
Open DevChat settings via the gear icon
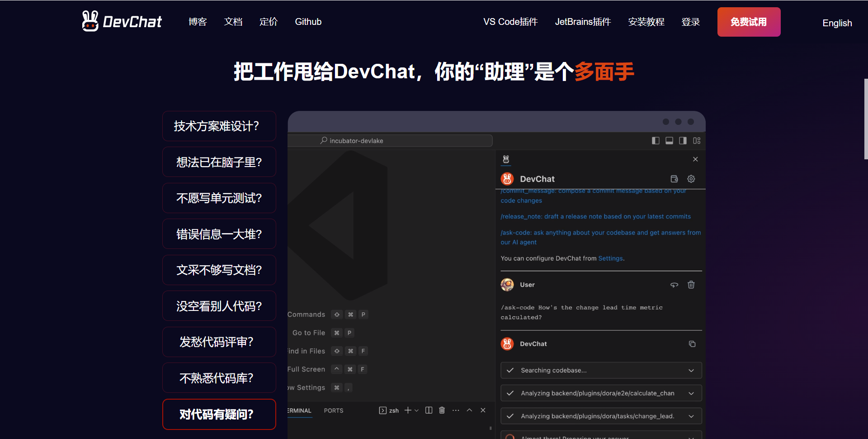pyautogui.click(x=691, y=179)
